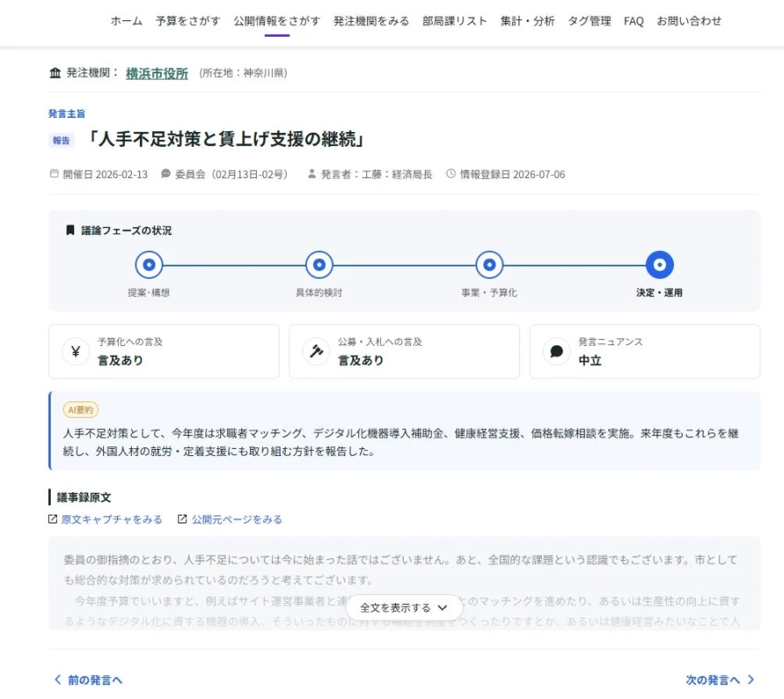The width and height of the screenshot is (784, 699).
Task: Click the institution building icon beside 発注機関
Action: (x=55, y=73)
